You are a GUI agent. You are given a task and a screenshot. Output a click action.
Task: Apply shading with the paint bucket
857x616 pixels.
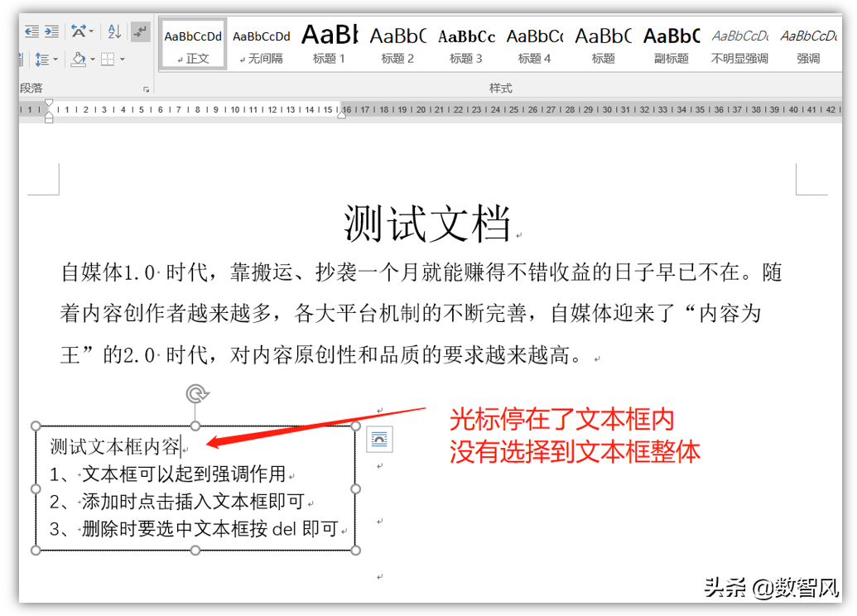coord(79,59)
